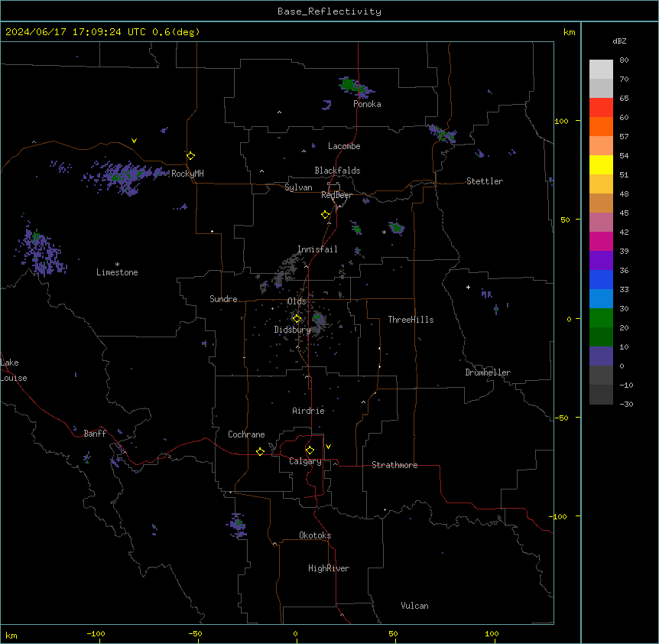Click the 65 dBZ legend value
Image resolution: width=659 pixels, height=644 pixels.
coord(624,99)
